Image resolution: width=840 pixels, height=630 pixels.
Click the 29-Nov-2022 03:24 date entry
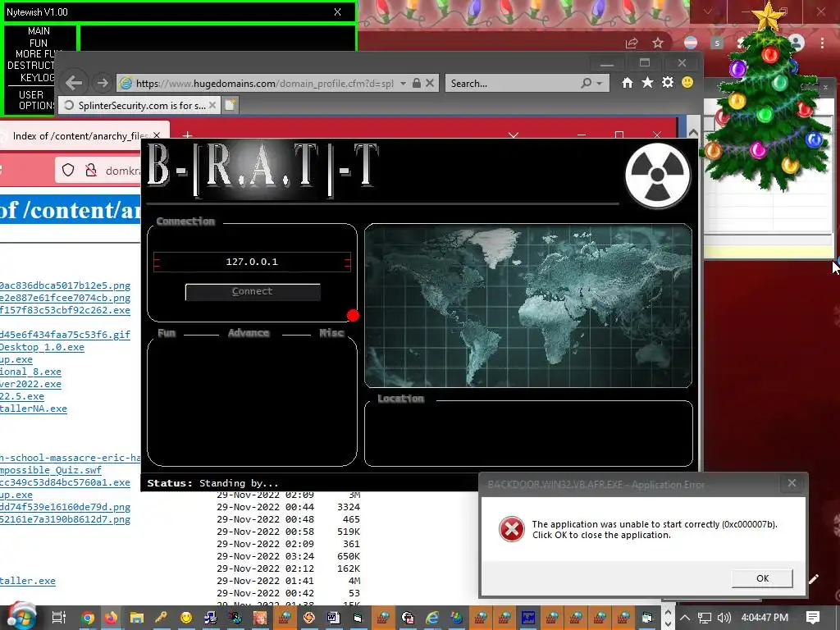click(265, 556)
